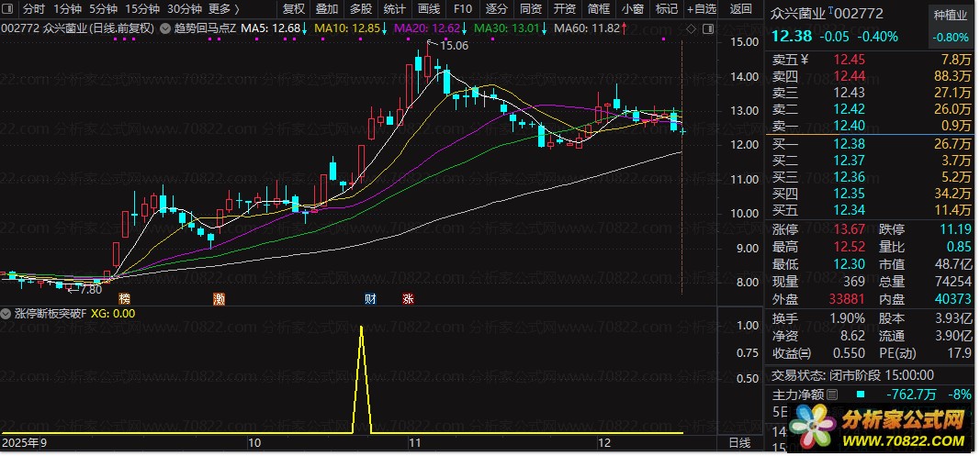Toggle the side panel icon near MA60
This screenshot has width=980, height=456.
[707, 28]
